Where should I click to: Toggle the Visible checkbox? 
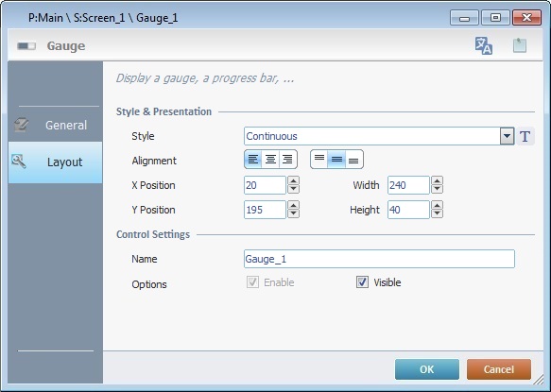point(362,282)
